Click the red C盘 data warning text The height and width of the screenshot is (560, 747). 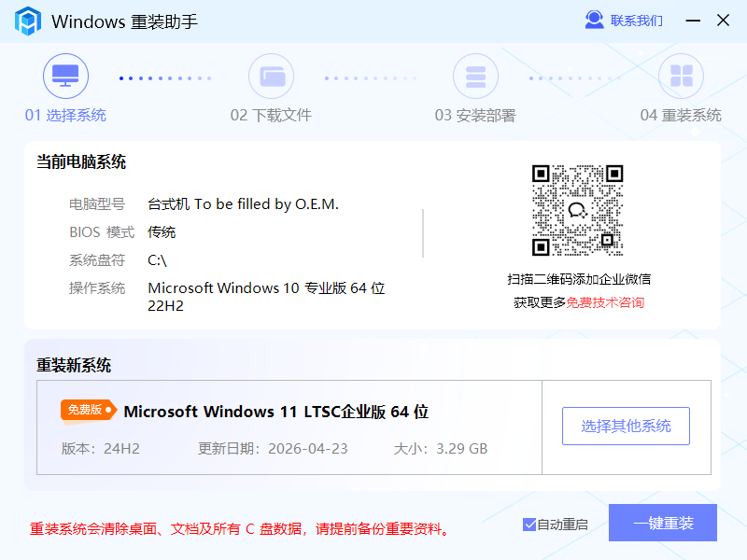pyautogui.click(x=240, y=528)
